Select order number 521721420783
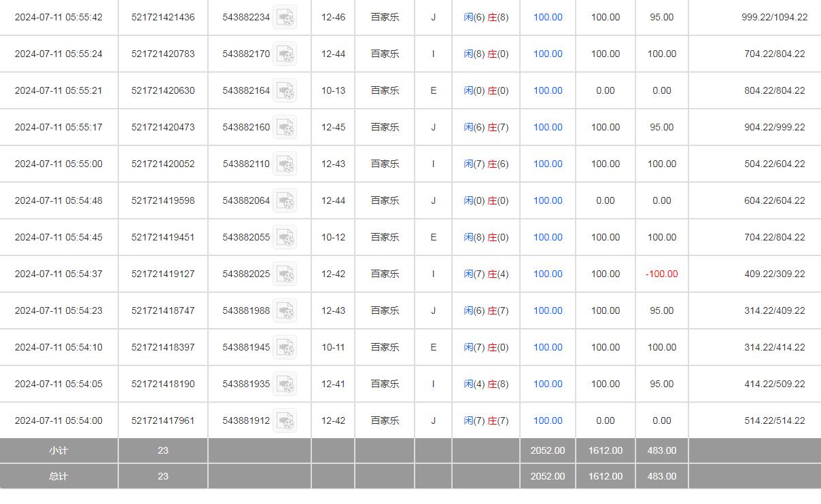This screenshot has width=821, height=504. [x=162, y=54]
